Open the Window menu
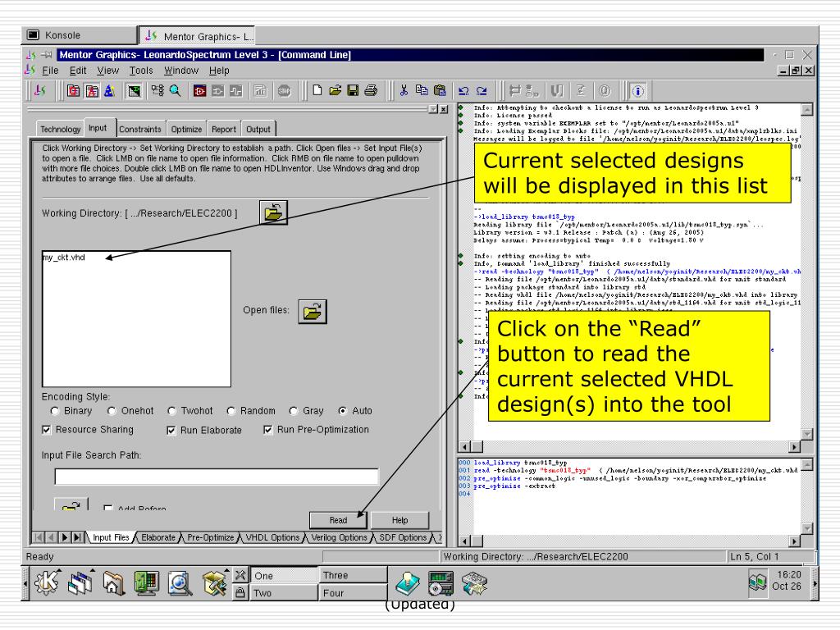The image size is (840, 630). pos(181,71)
